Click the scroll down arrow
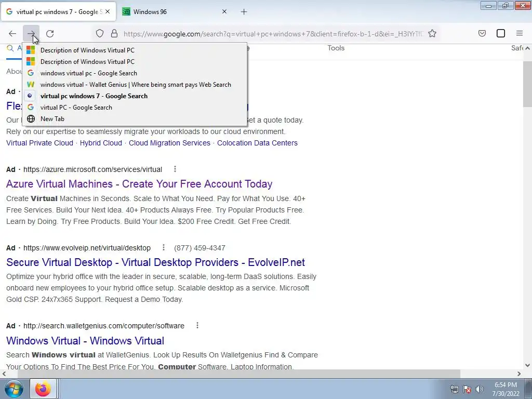This screenshot has height=399, width=532. [527, 365]
